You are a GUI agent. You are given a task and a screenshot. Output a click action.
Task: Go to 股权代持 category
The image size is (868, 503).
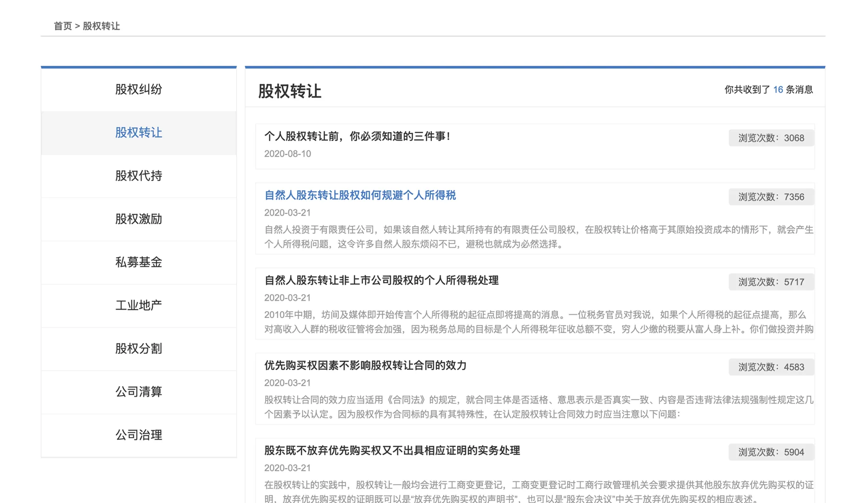(138, 175)
